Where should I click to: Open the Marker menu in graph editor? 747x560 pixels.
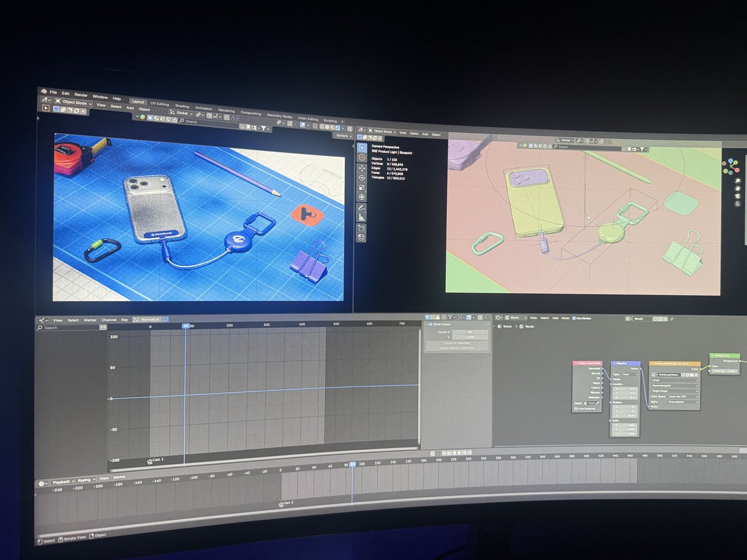90,320
